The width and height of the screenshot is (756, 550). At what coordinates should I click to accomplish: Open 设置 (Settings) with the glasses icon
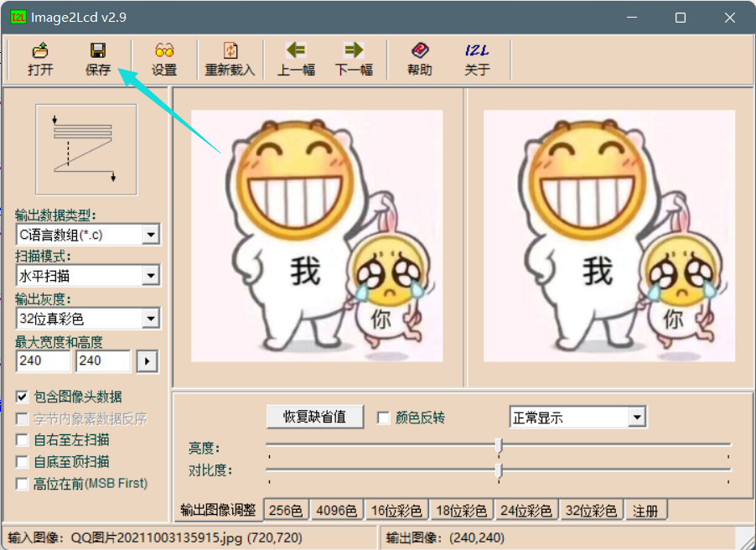[164, 50]
